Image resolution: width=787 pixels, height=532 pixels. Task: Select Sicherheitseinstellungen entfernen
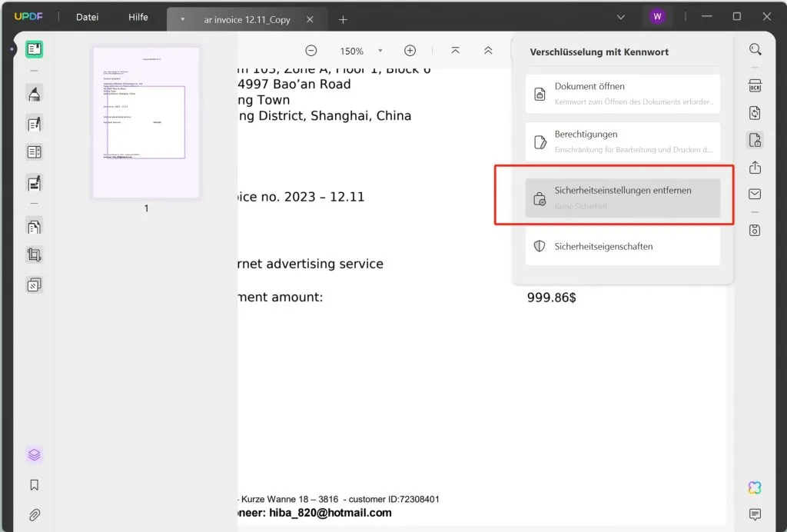coord(623,198)
